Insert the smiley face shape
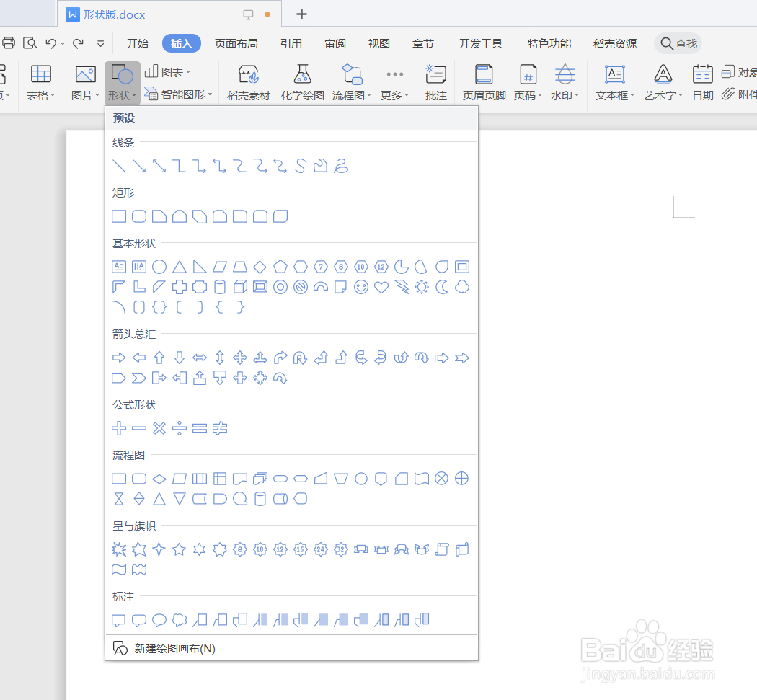The width and height of the screenshot is (757, 700). [361, 287]
